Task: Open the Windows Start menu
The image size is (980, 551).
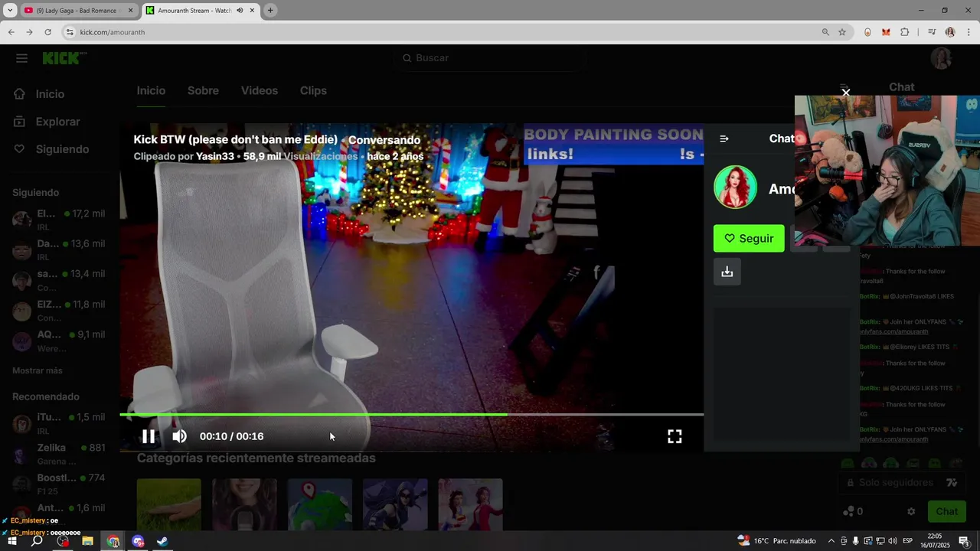Action: tap(11, 541)
